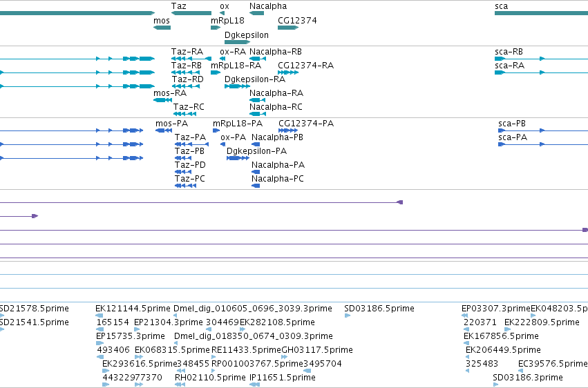Select RP001003767.5prime feature

(x=214, y=371)
